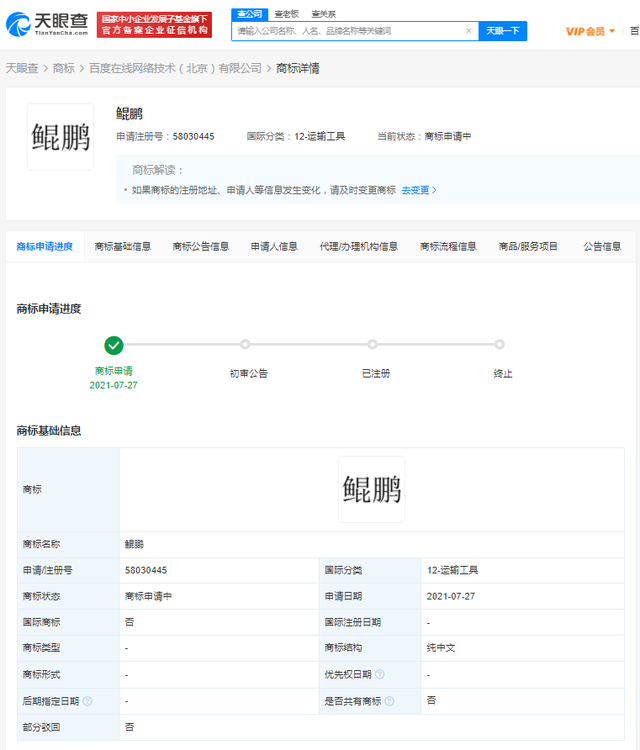This screenshot has height=750, width=640.
Task: Select 申请日期 value 2021-07-27 in table
Action: click(x=451, y=596)
